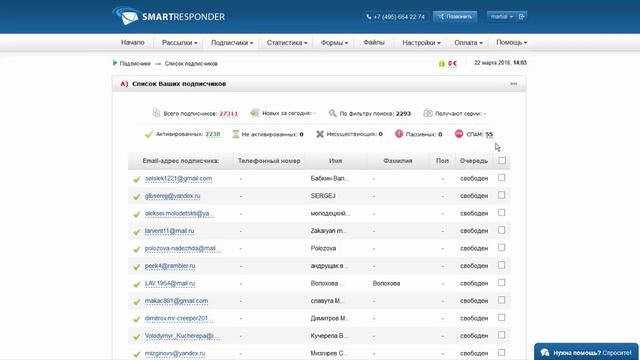Image resolution: width=640 pixels, height=360 pixels.
Task: Click the Email-адрес подписчика column header
Action: pos(181,161)
